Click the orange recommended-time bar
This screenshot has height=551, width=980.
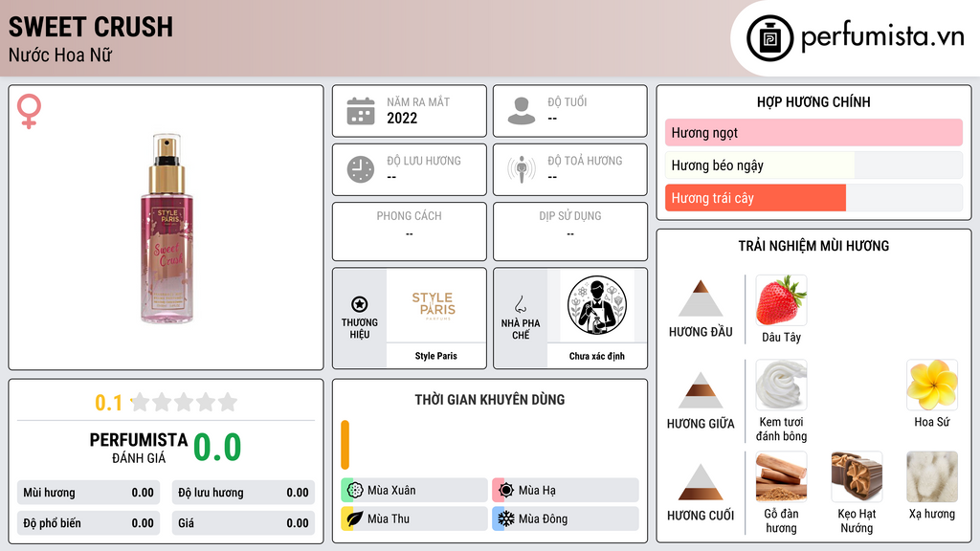(x=345, y=445)
